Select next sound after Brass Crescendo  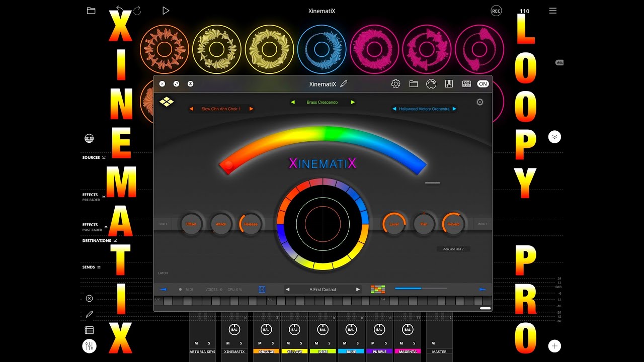(353, 102)
